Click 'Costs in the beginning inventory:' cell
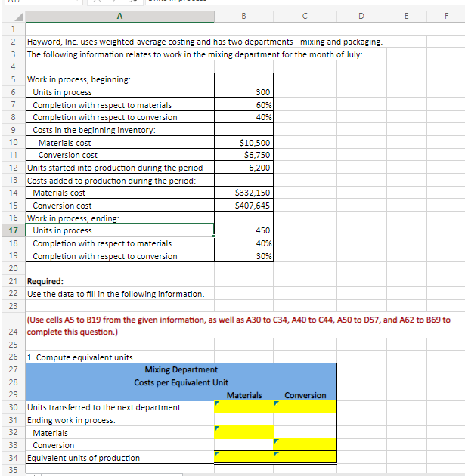The height and width of the screenshot is (476, 465). [119, 130]
